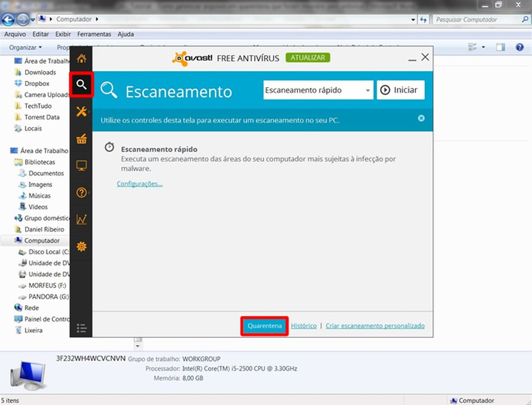Open the Avast statistics chart icon
The image size is (532, 405).
[x=82, y=220]
